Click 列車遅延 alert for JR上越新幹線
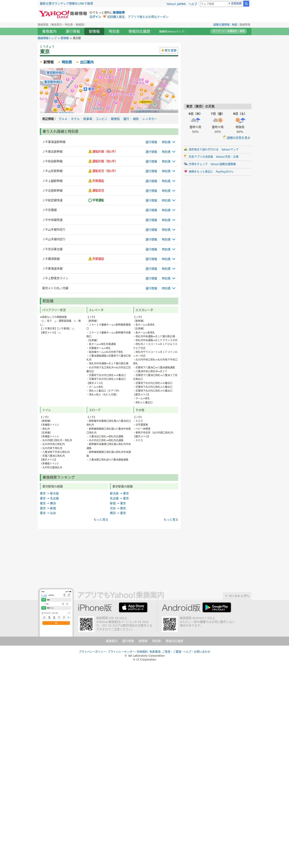This screenshot has width=289, height=868. point(98,181)
